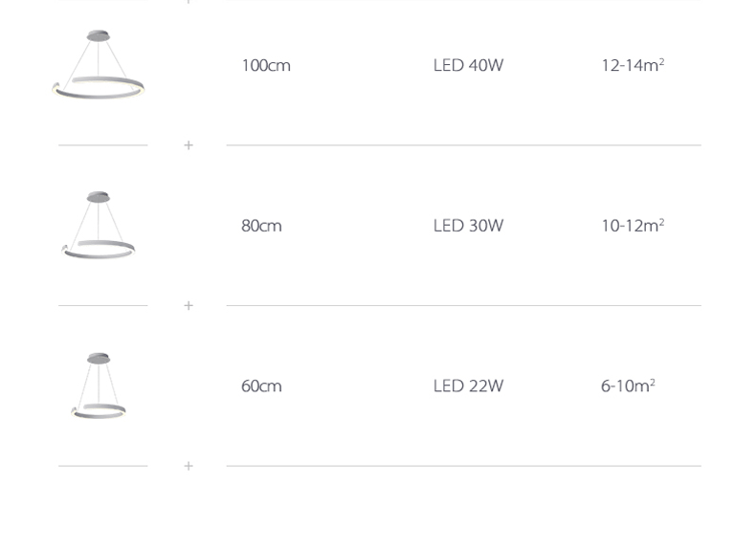756x551 pixels.
Task: Click the 60cm ring pendant lamp image
Action: click(99, 386)
